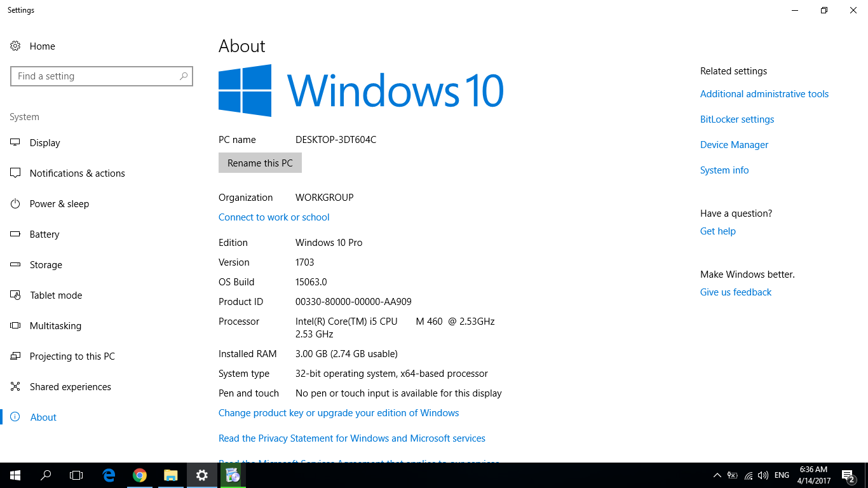Click the edition value Windows 10 Pro
The image size is (868, 488).
pos(329,243)
